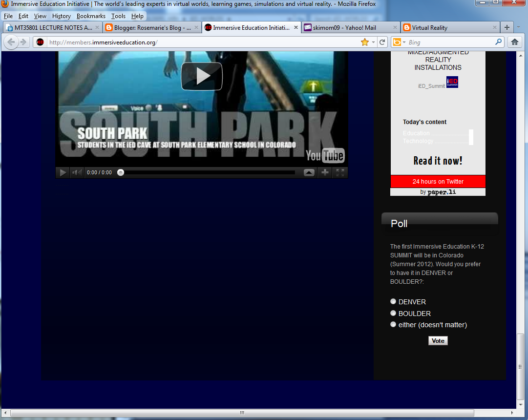Click the plus icon in video controls
This screenshot has height=420, width=528.
coord(325,172)
